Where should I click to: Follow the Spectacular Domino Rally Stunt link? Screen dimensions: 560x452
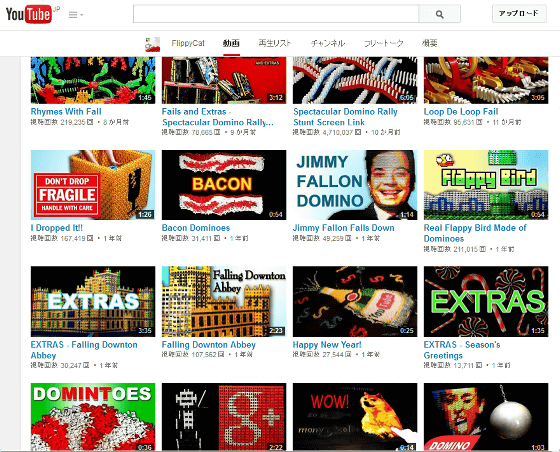(345, 117)
